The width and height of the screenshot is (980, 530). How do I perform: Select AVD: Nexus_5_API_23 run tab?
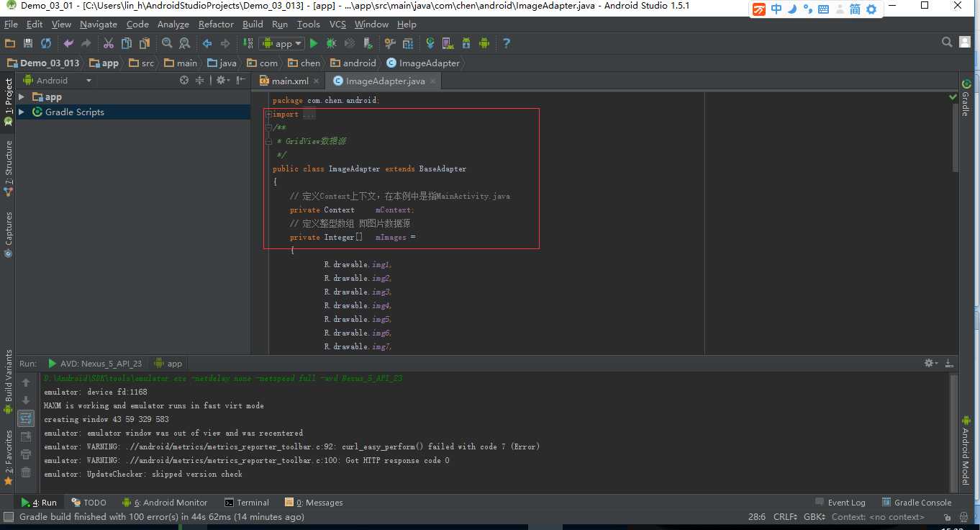pos(95,364)
